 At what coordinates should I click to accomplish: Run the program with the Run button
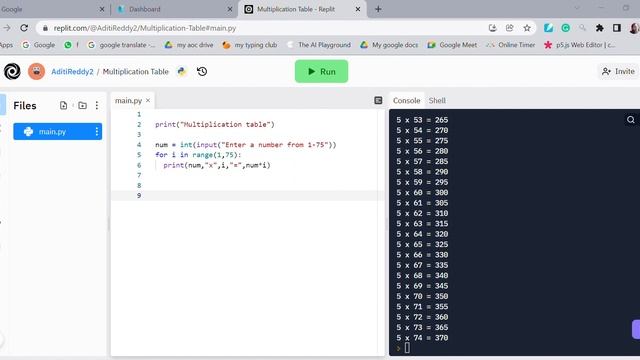tap(322, 71)
